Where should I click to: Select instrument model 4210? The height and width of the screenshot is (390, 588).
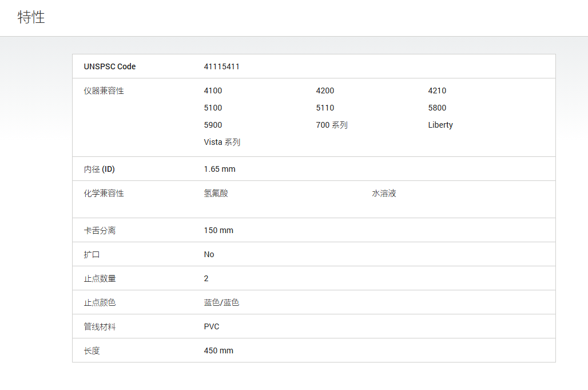pyautogui.click(x=437, y=90)
